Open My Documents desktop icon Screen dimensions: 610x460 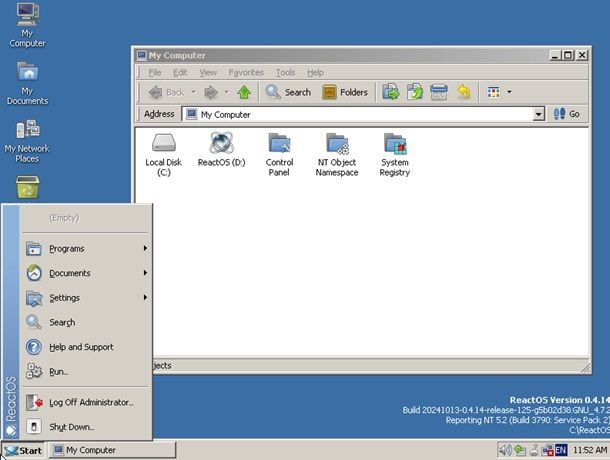click(27, 83)
